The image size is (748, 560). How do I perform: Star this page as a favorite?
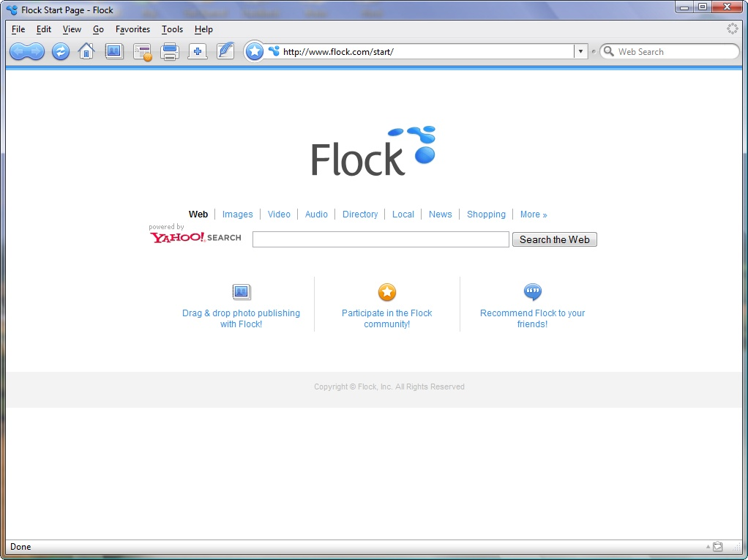(255, 51)
